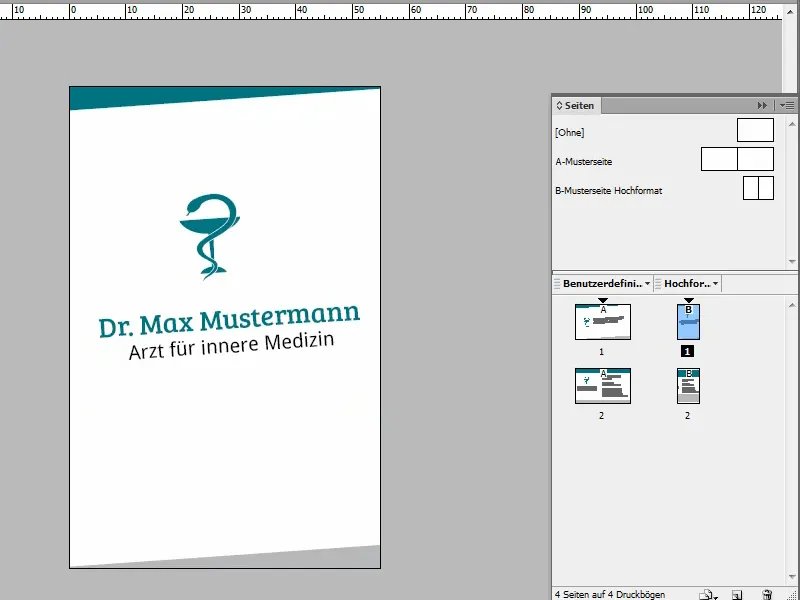Click the horizontal ruler at the 100 mark
This screenshot has width=800, height=600.
[645, 10]
